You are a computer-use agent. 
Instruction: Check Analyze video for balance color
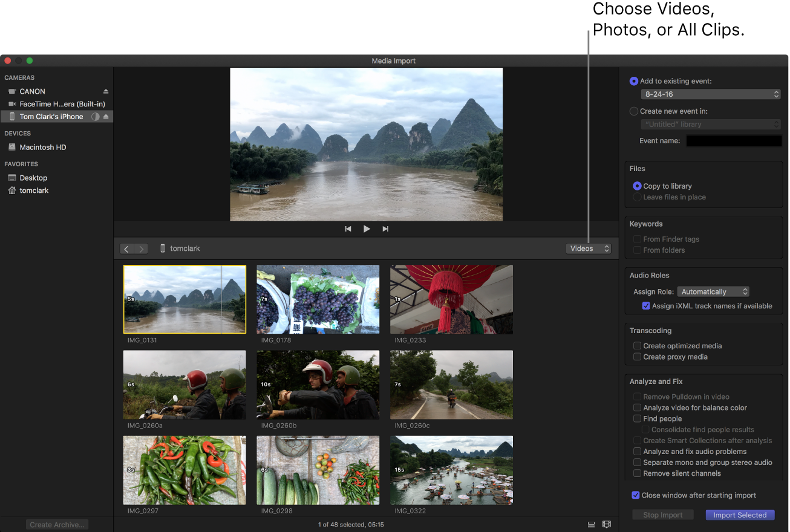(x=637, y=408)
